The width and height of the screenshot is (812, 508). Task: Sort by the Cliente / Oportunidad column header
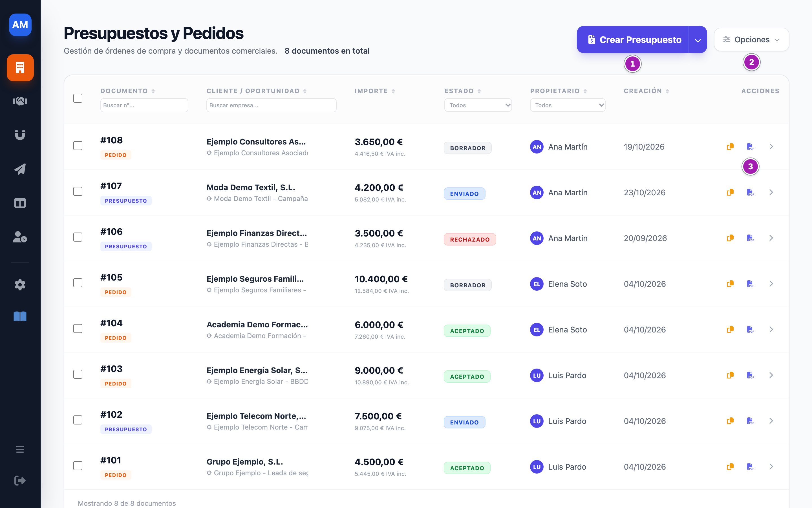(x=257, y=91)
